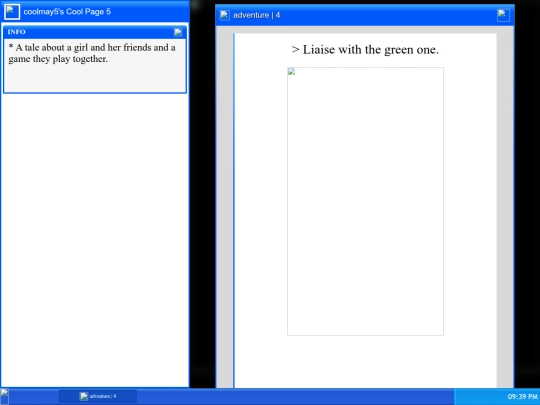Screen dimensions: 540x405
Task: Click the icon on the adventure taskbar button
Action: [84, 396]
